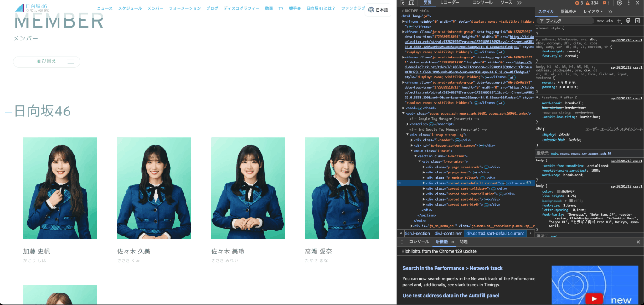This screenshot has height=305, width=644.
Task: Switch to the 要素 (Elements) tab
Action: pos(427,3)
